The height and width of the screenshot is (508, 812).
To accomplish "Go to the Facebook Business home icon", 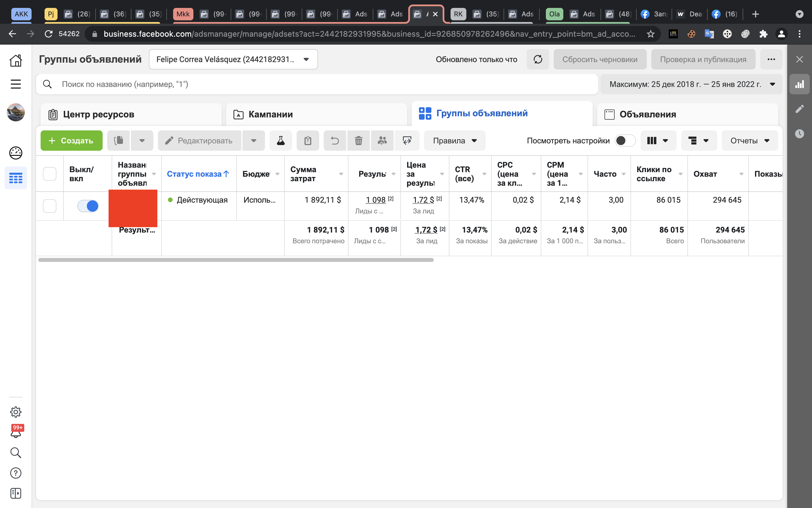I will [16, 60].
